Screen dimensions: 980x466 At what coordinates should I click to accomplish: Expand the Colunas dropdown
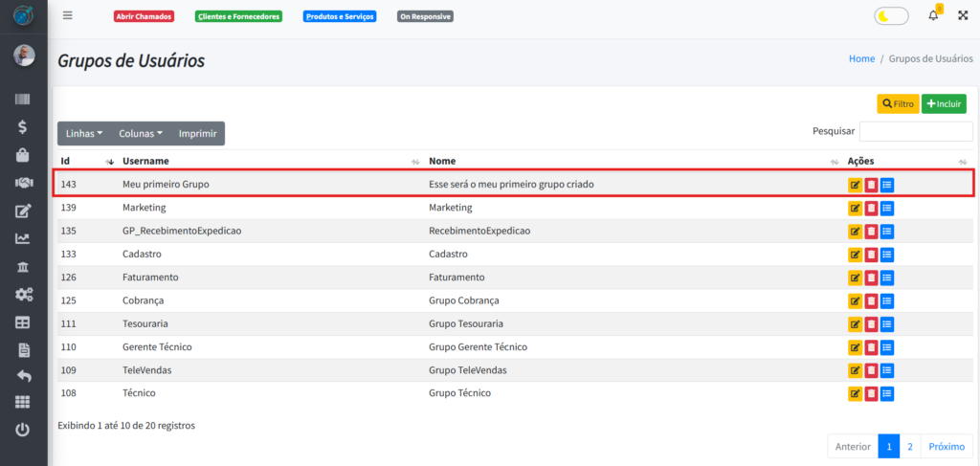pos(141,134)
